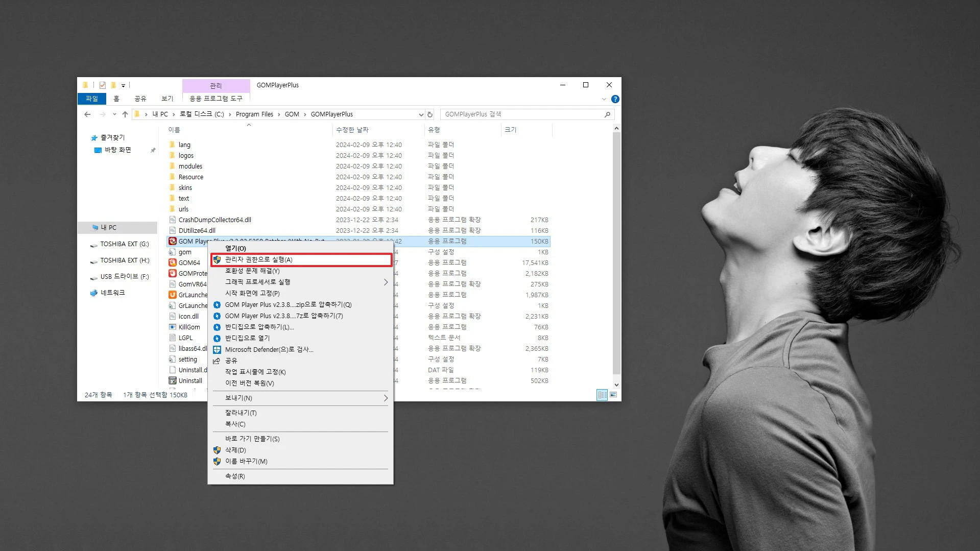This screenshot has width=980, height=551.
Task: Choose 시작 화면에 고정(P)
Action: pos(301,293)
